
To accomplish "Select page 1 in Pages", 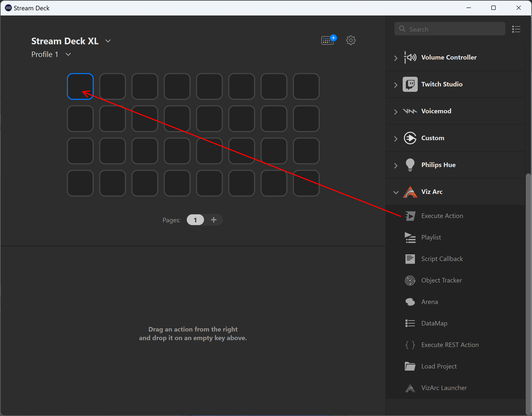I will point(195,220).
